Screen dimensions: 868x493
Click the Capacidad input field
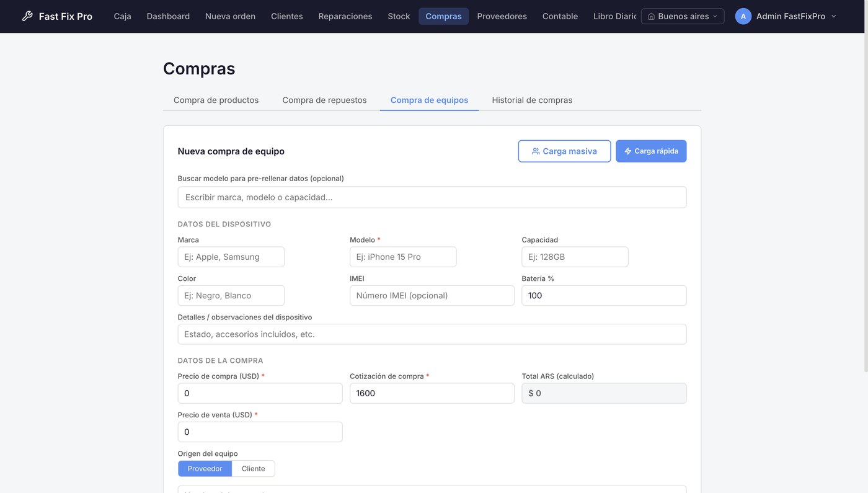click(575, 257)
